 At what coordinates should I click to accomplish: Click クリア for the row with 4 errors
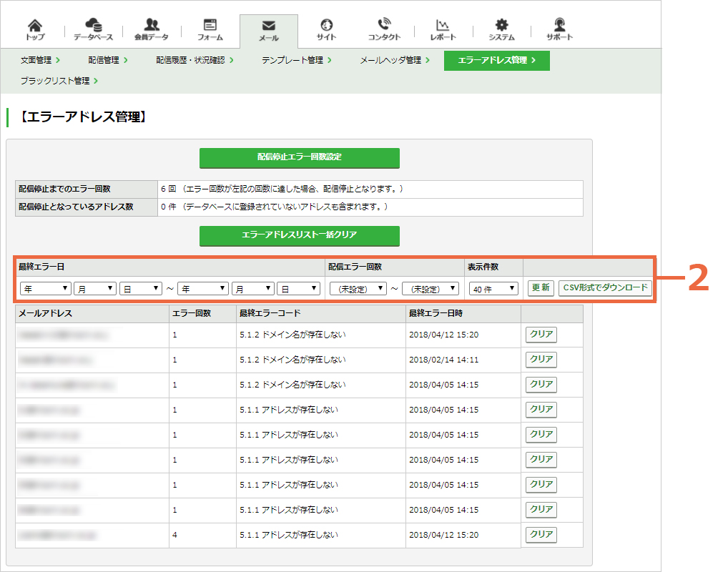pos(541,534)
